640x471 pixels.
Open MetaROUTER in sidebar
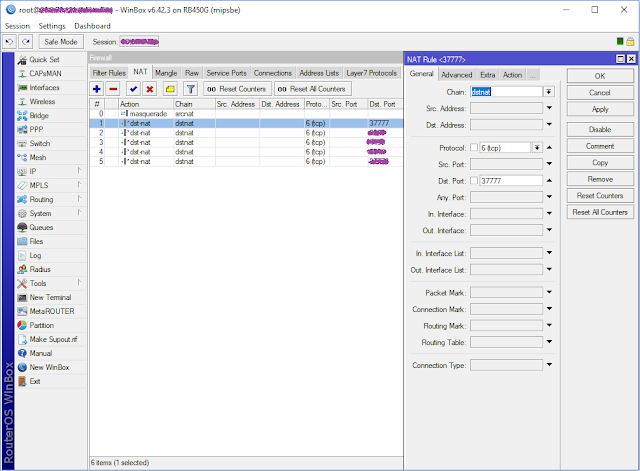click(52, 311)
